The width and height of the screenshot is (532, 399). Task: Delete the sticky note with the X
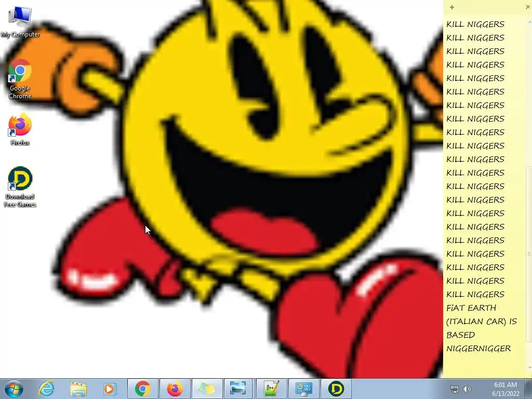tap(528, 7)
